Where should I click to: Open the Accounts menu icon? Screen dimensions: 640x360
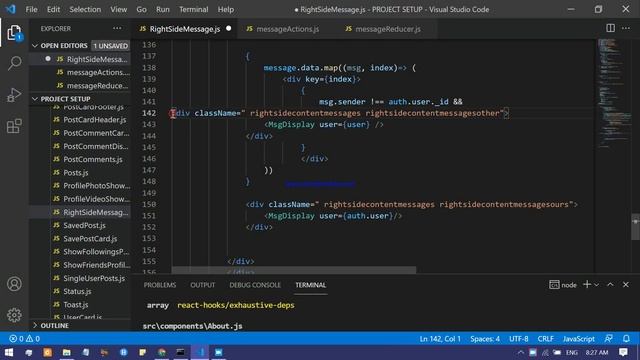(14, 284)
